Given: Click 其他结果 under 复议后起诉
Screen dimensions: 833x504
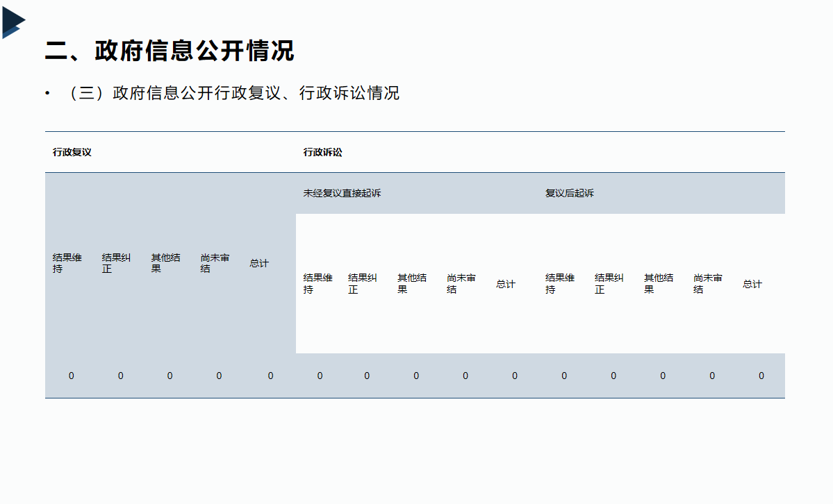Looking at the screenshot, I should click(659, 284).
